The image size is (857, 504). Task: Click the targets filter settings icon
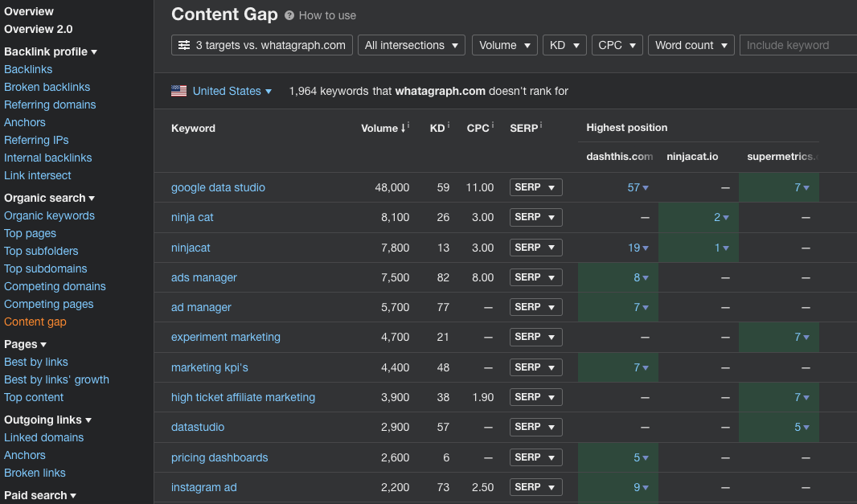point(184,45)
